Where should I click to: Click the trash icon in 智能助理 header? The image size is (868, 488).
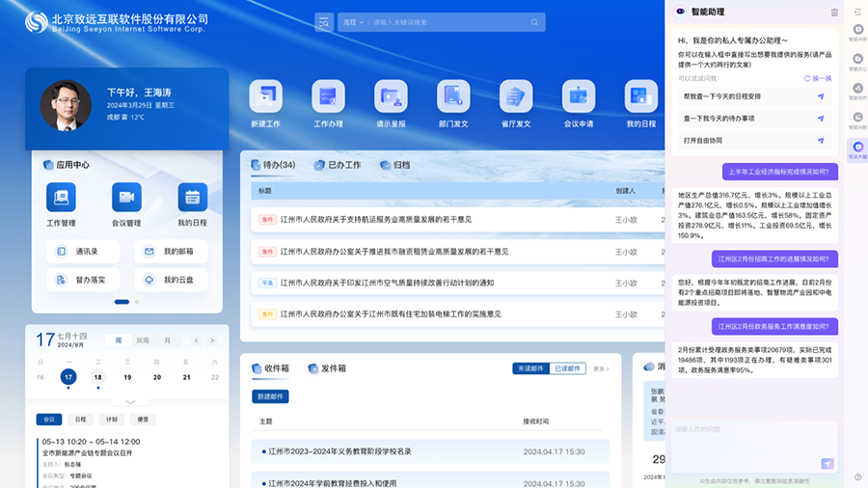point(834,13)
